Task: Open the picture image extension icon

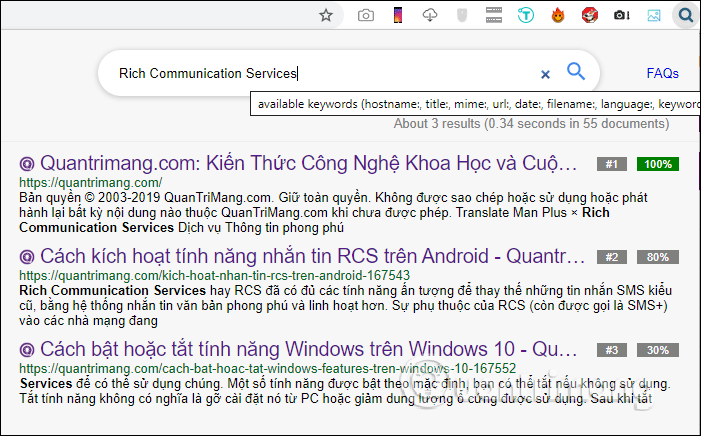Action: (654, 16)
